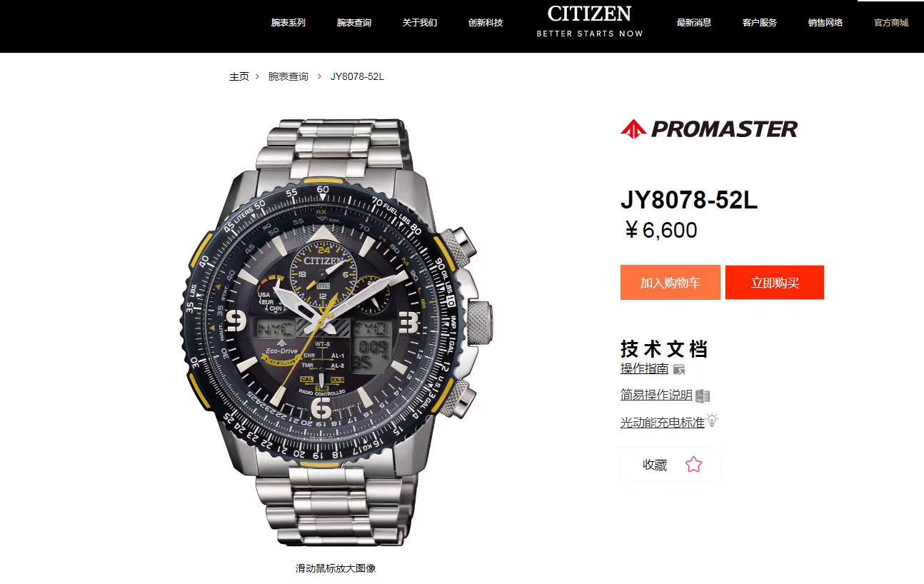Screen dimensions: 924x584
Task: Open 客户服务 from the header
Action: (x=760, y=23)
